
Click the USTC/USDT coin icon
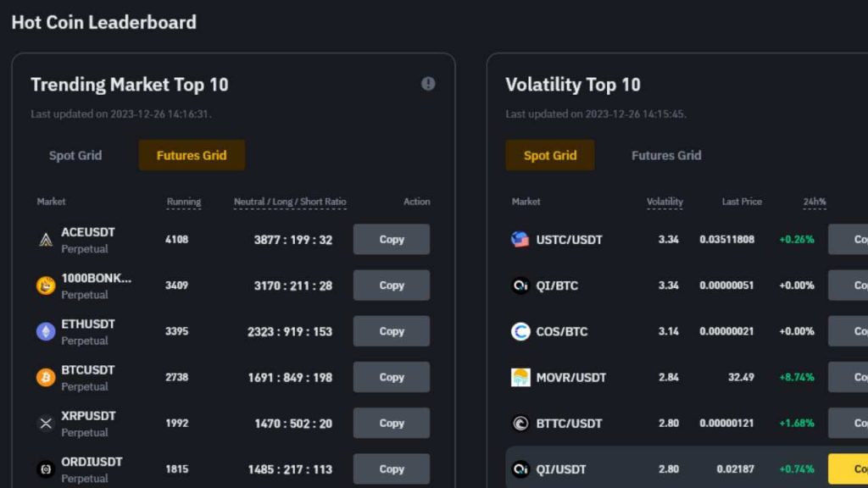(520, 240)
